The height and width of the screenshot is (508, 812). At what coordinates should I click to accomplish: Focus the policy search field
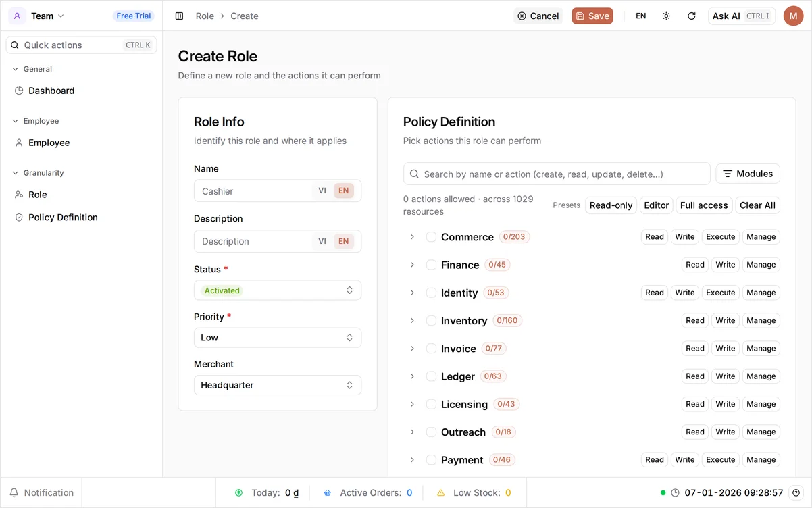click(557, 174)
